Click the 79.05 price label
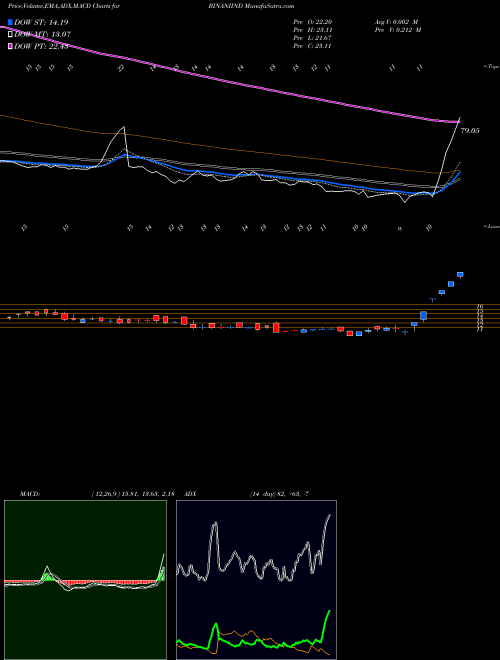This screenshot has height=660, width=500. (470, 131)
